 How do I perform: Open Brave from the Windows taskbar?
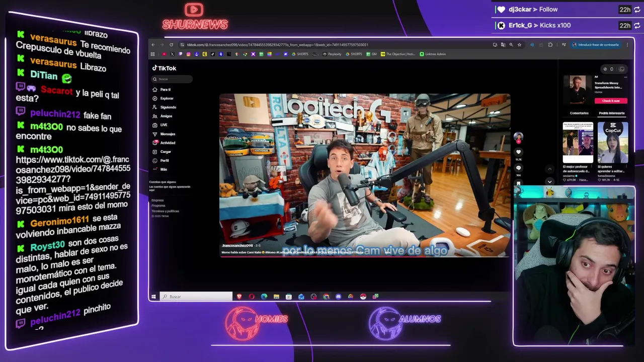tap(239, 297)
